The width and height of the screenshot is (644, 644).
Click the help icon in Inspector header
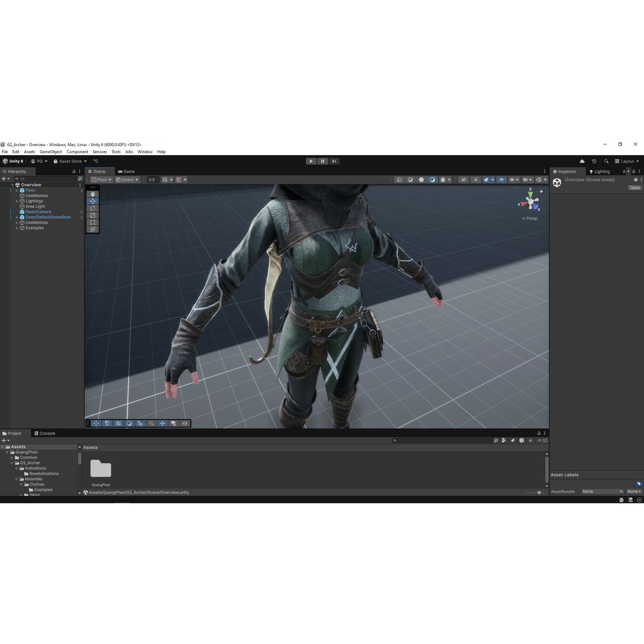(636, 179)
